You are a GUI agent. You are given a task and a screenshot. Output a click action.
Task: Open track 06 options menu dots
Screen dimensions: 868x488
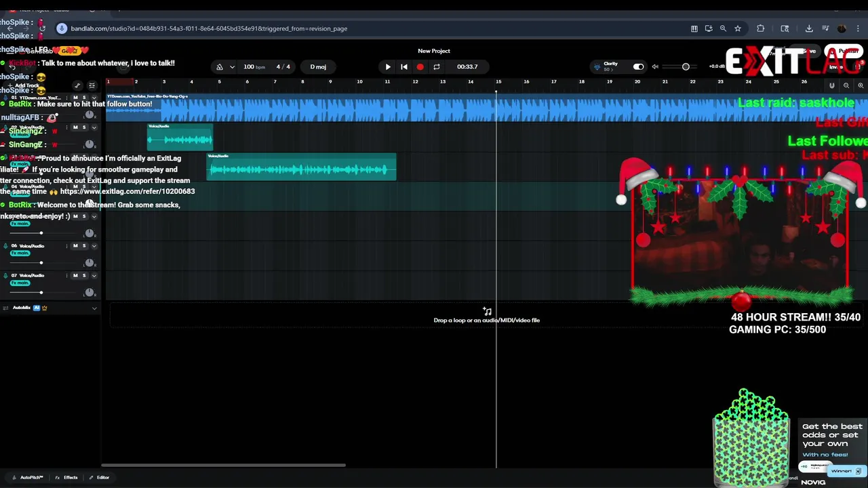67,245
